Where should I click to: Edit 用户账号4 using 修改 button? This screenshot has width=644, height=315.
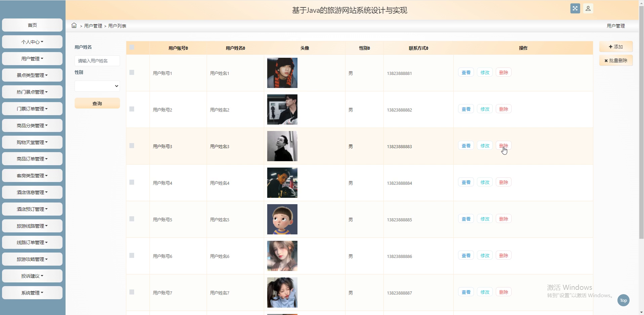coord(485,182)
